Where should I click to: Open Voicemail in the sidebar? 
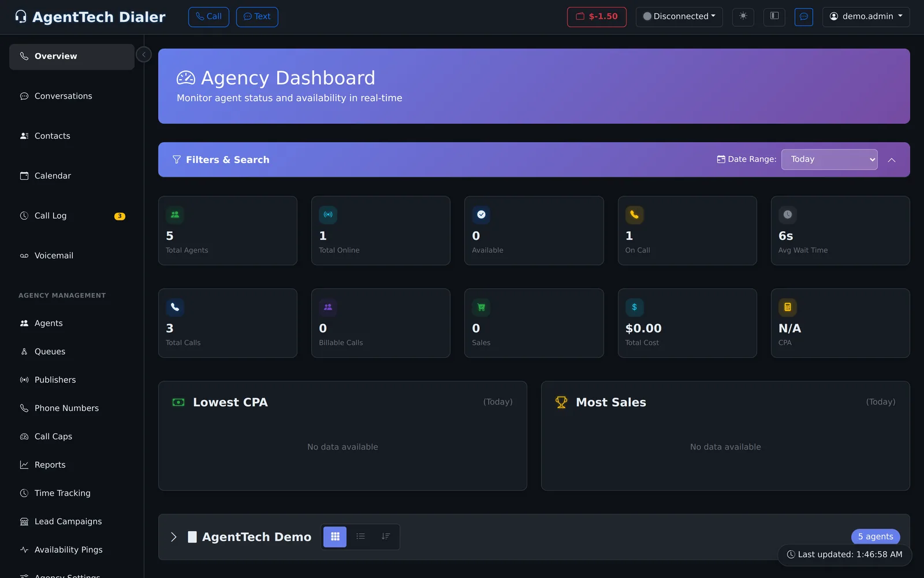click(x=72, y=255)
